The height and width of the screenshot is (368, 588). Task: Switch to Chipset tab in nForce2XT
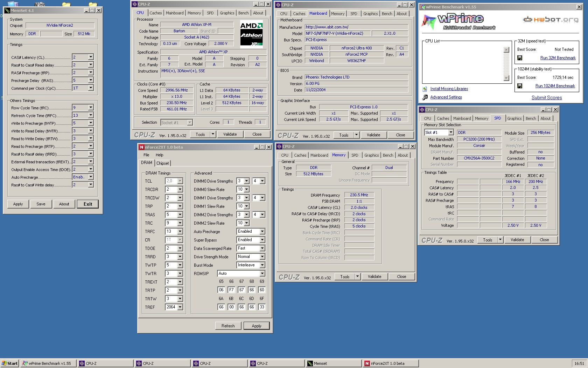pyautogui.click(x=162, y=163)
